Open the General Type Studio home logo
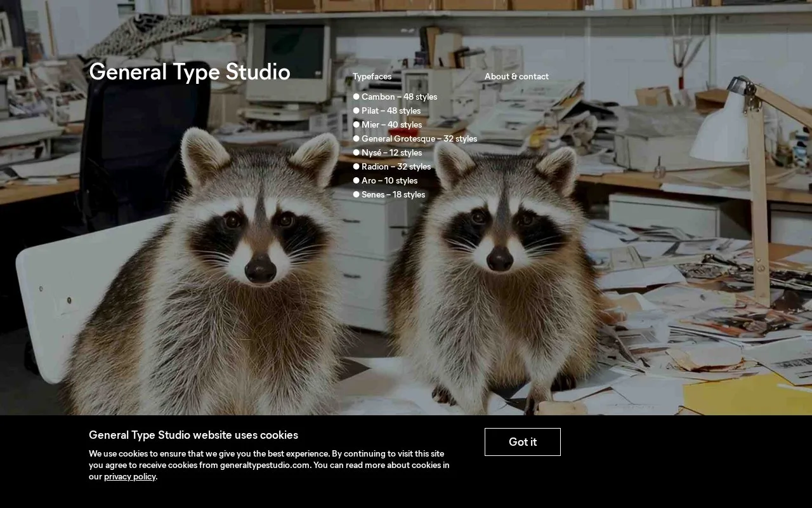The image size is (812, 508). [x=190, y=72]
